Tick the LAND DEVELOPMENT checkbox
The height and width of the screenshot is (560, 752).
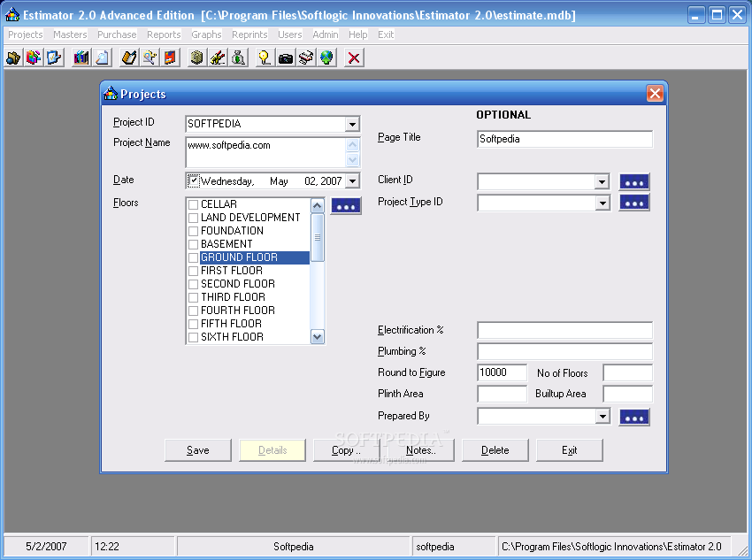coord(193,219)
